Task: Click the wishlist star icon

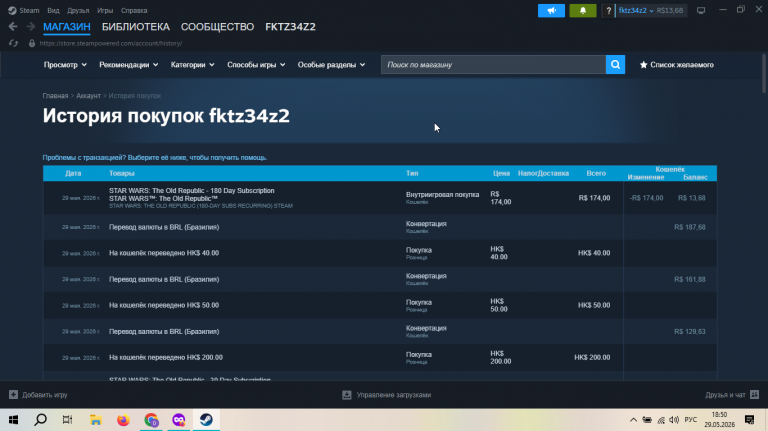Action: [x=644, y=65]
